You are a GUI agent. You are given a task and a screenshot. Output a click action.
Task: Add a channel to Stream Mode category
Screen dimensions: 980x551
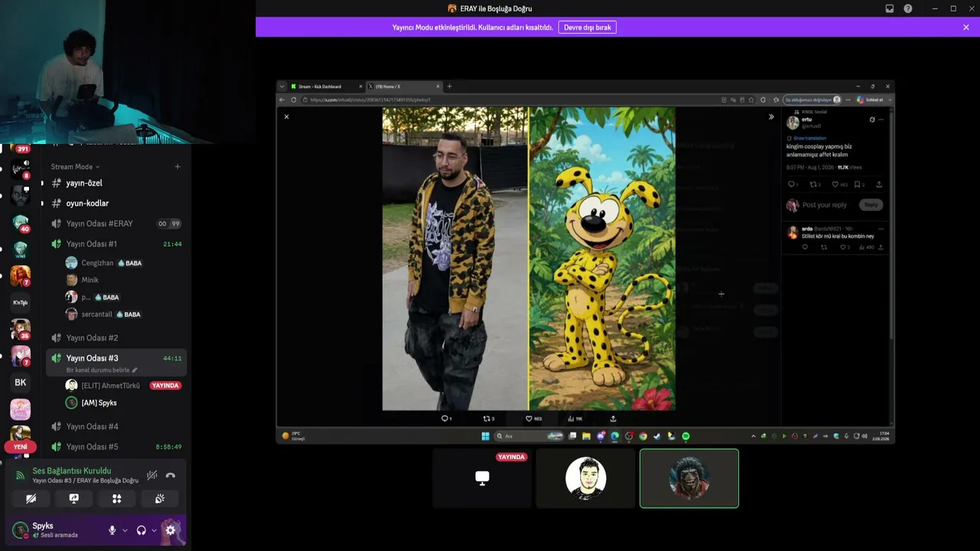(178, 167)
